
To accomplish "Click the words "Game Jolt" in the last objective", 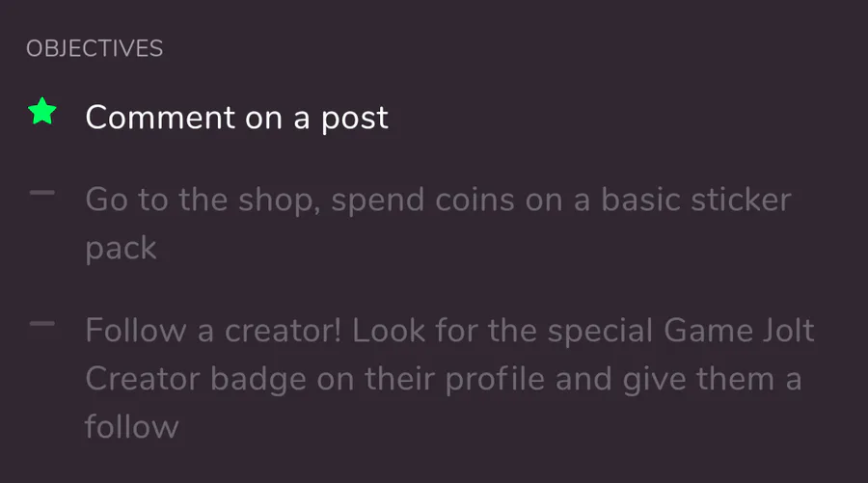I will pyautogui.click(x=739, y=331).
